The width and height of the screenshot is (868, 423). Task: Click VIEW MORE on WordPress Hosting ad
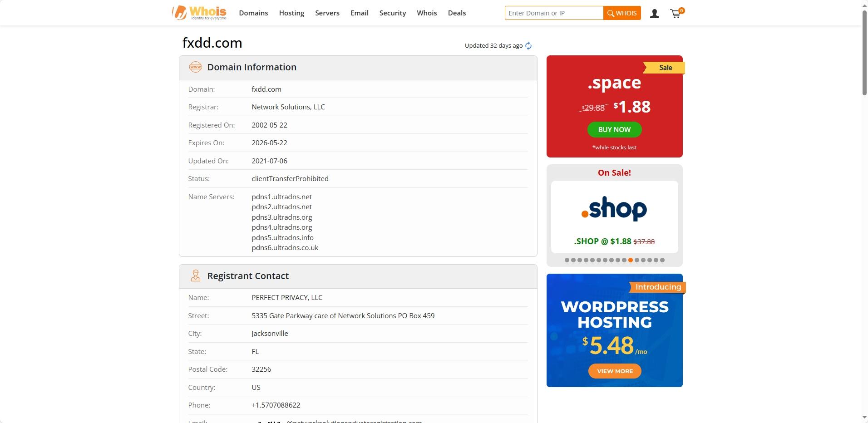(x=615, y=371)
